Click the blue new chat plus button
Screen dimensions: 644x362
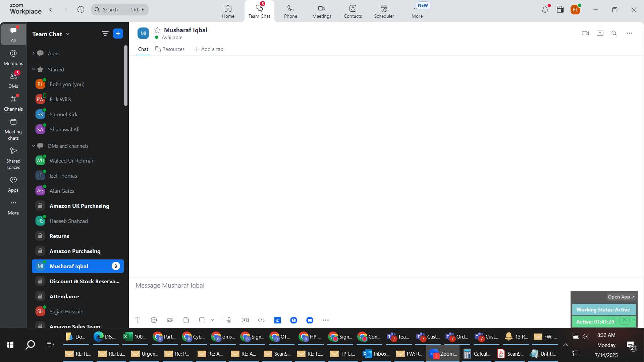point(118,34)
